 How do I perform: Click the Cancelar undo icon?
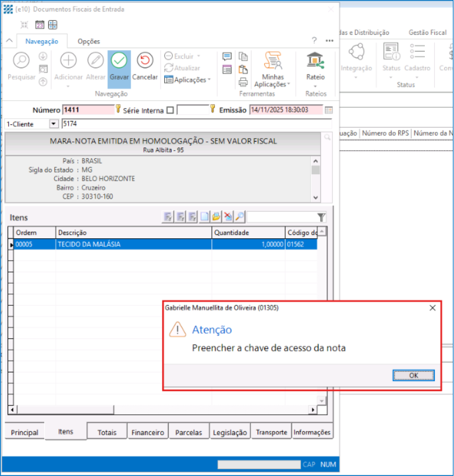[x=145, y=61]
